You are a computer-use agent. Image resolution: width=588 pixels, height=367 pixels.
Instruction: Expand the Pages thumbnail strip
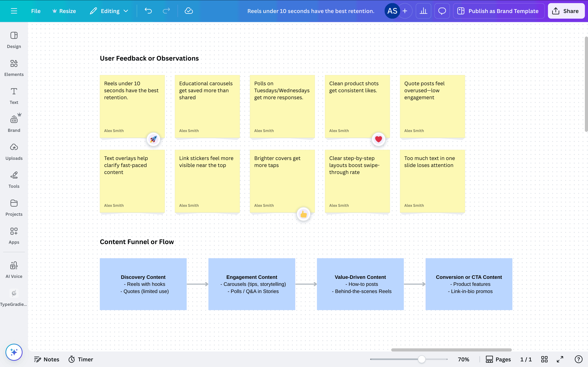pos(498,359)
